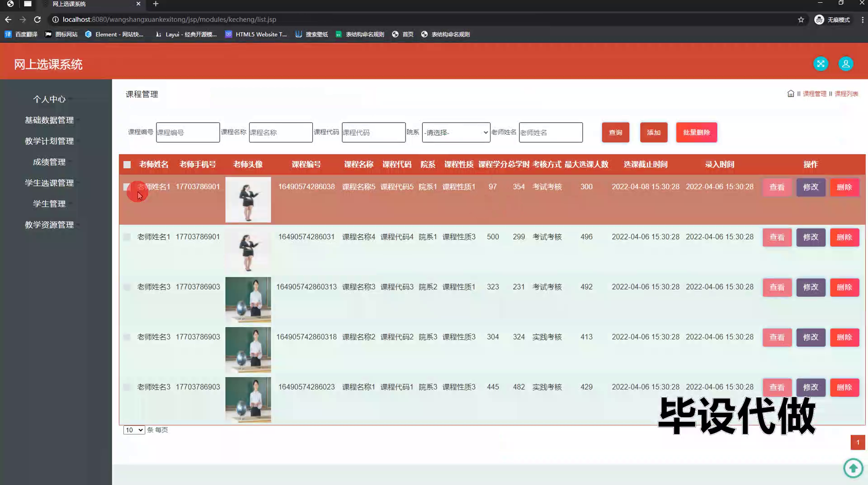Click the browser address bar URL
This screenshot has width=868, height=485.
coord(169,19)
